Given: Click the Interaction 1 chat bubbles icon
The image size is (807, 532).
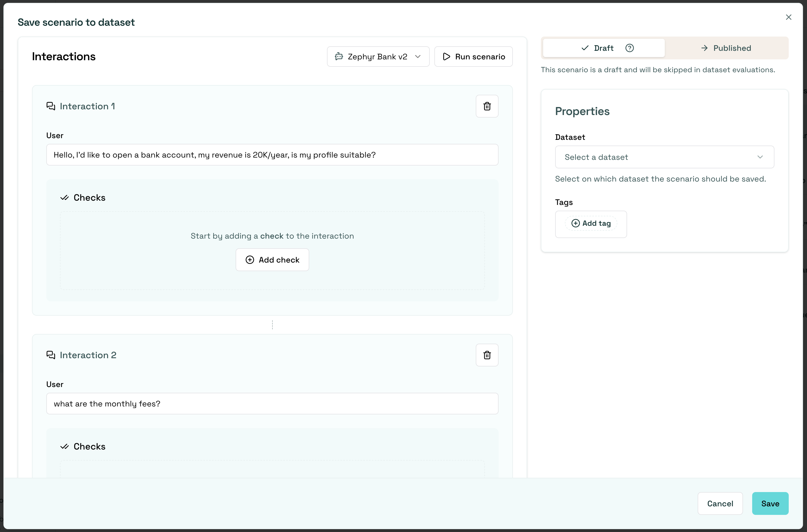Looking at the screenshot, I should [x=51, y=106].
